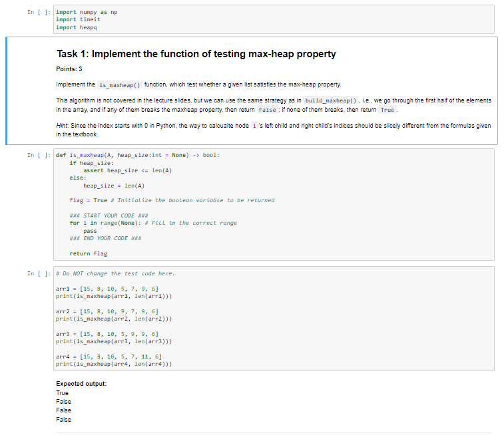Click the inline code 'is_maxheap()' in description
Image resolution: width=504 pixels, height=435 pixels.
coord(120,85)
